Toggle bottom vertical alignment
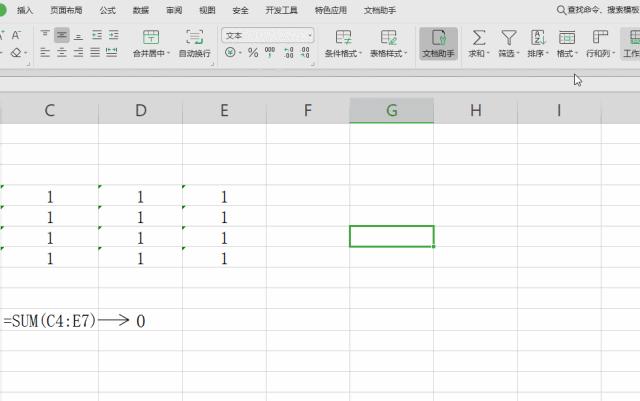 [78, 35]
